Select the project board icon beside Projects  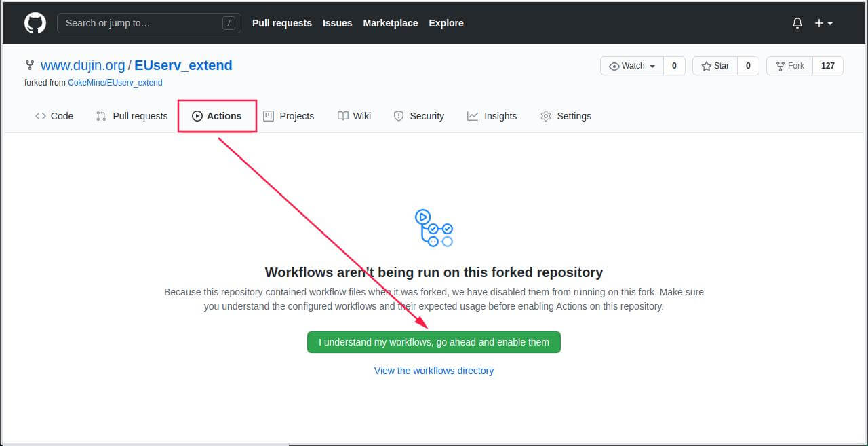tap(269, 116)
